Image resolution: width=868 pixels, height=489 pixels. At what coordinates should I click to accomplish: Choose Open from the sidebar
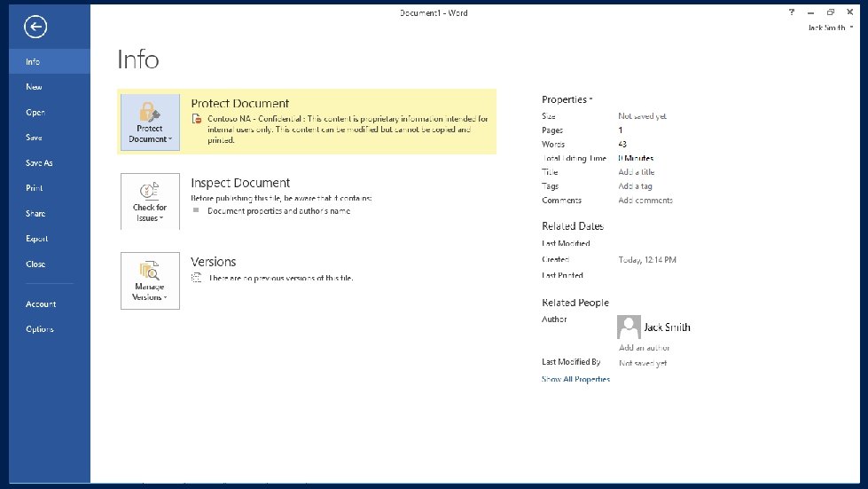50,113
